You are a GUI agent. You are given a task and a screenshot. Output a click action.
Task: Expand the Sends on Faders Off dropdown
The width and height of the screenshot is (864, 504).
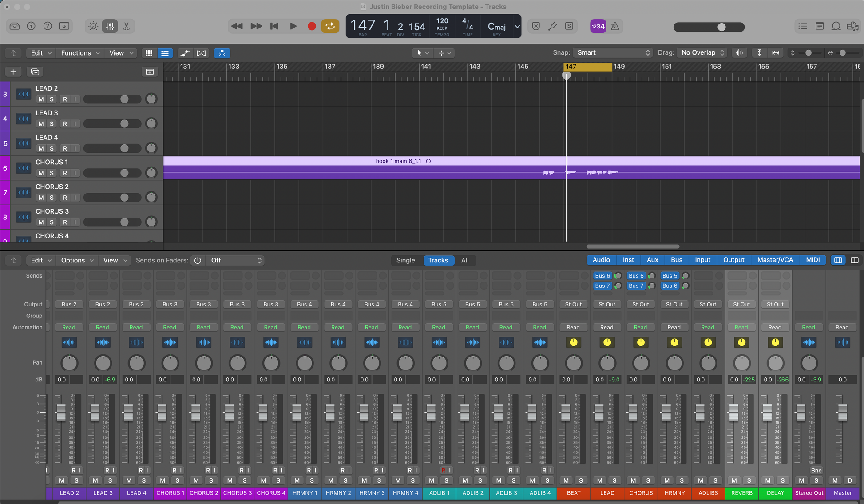236,260
